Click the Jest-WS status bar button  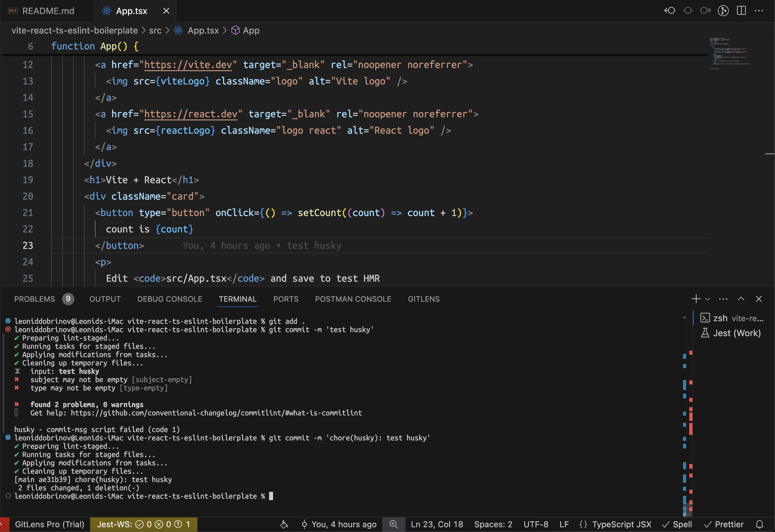pyautogui.click(x=143, y=524)
